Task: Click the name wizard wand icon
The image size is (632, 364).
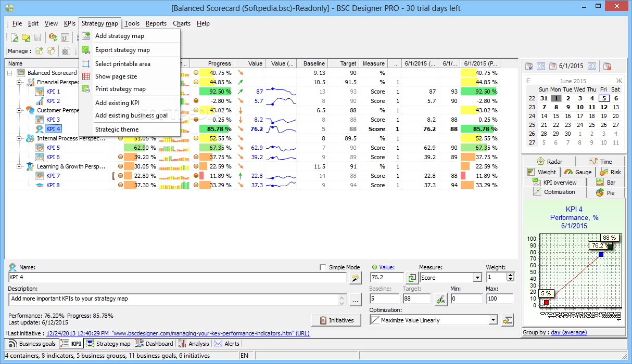Action: tap(355, 278)
